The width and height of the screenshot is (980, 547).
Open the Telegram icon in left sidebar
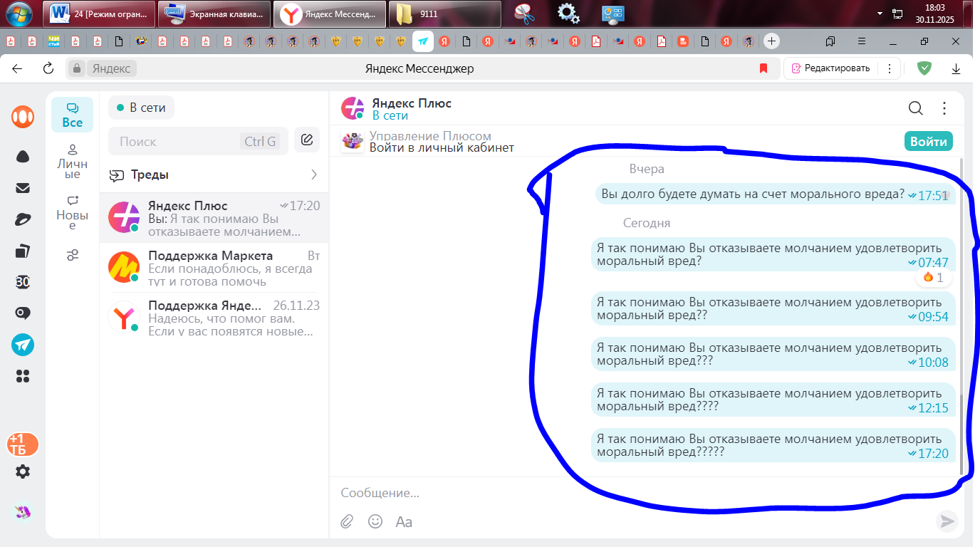coord(23,345)
